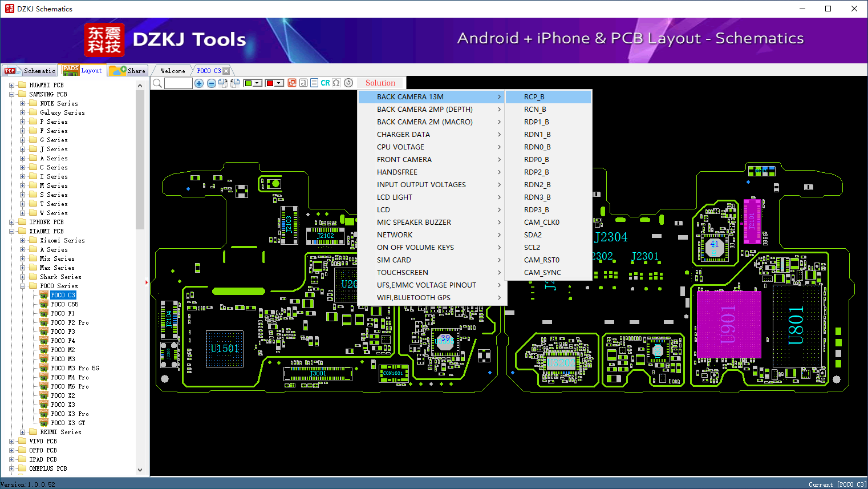868x489 pixels.
Task: Select POCO X3 Pro in tree
Action: coord(70,414)
